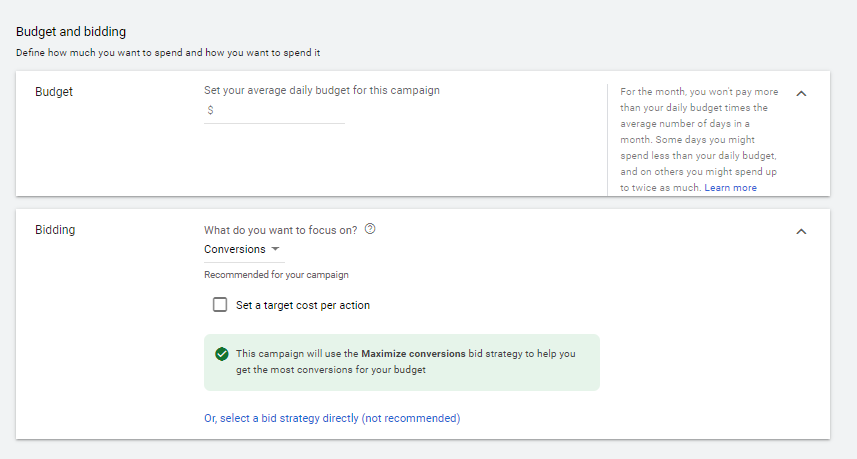This screenshot has width=857, height=459.
Task: Click the green checkmark icon in banner
Action: click(221, 354)
